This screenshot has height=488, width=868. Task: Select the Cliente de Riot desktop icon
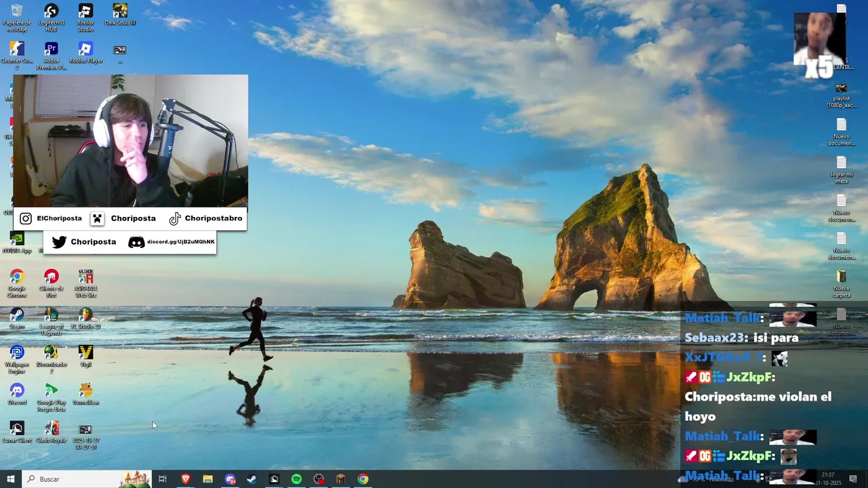click(x=51, y=283)
